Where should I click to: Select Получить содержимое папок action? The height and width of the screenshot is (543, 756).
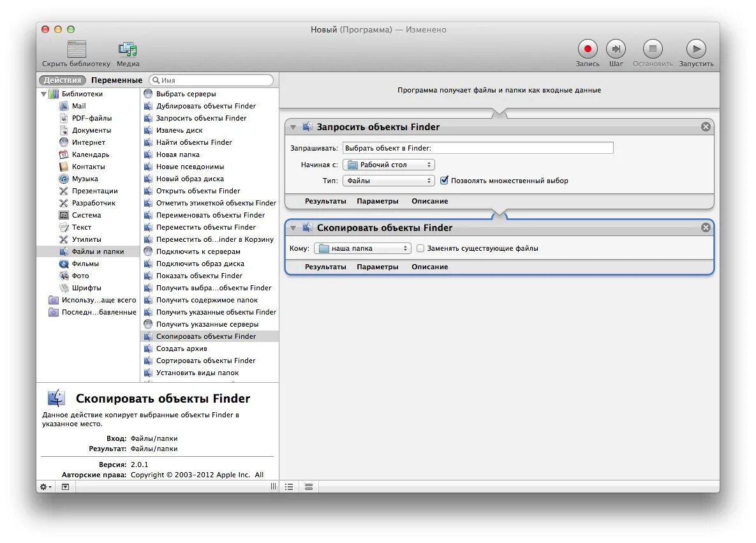[207, 300]
